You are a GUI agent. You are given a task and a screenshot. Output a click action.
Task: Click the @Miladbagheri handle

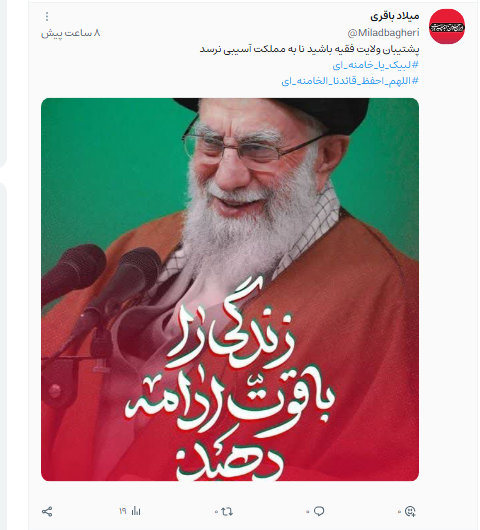383,33
